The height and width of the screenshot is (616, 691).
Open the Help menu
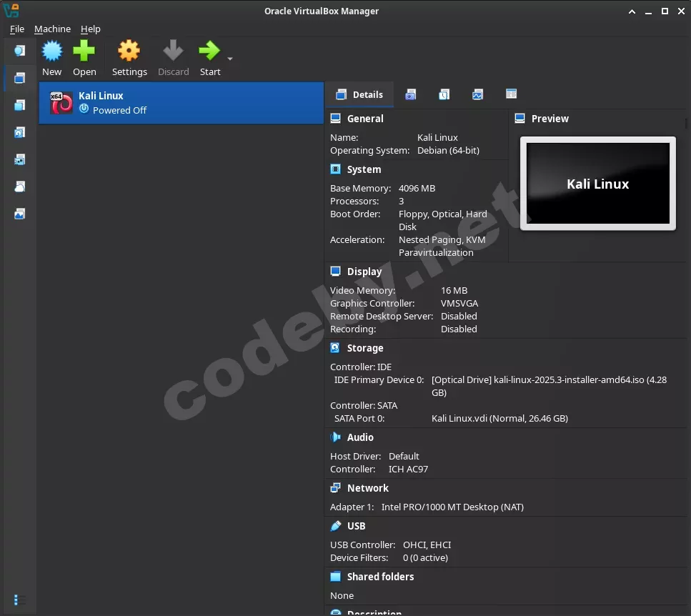coord(90,29)
